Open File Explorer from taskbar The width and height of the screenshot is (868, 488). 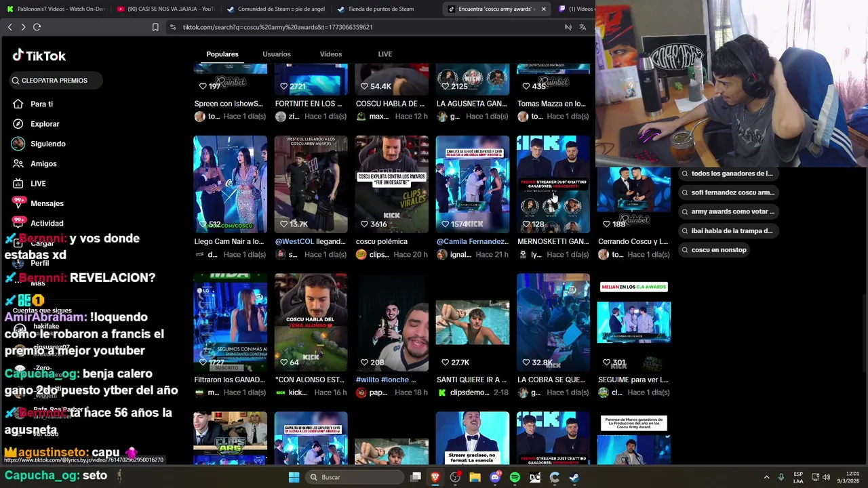475,477
